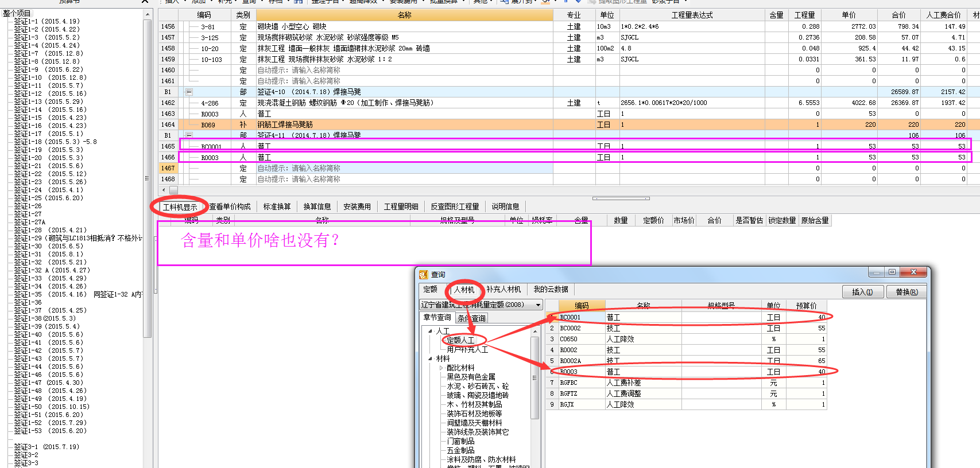Select the RGFTZ 人工费调整 row

point(687,393)
